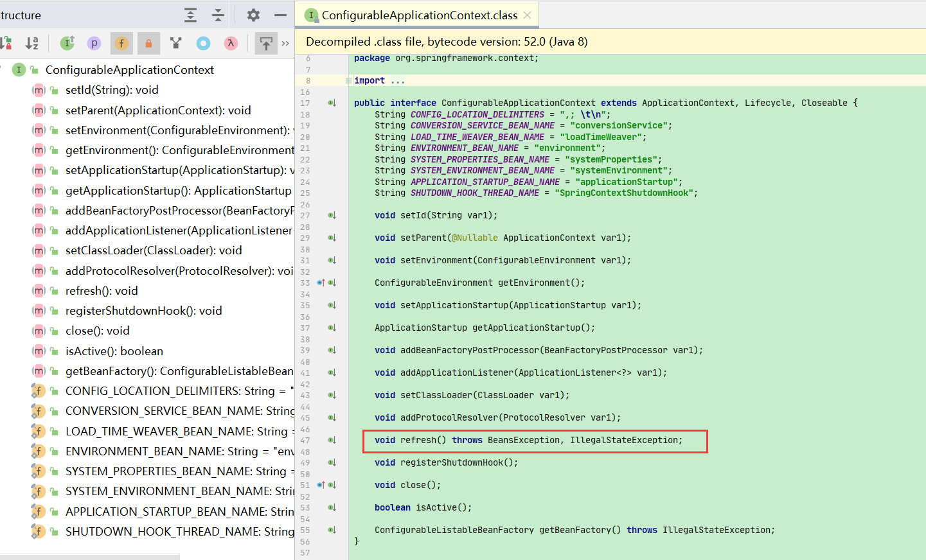Select ConfigurableApplicationContext root node in Structure
This screenshot has height=560, width=926.
click(129, 69)
